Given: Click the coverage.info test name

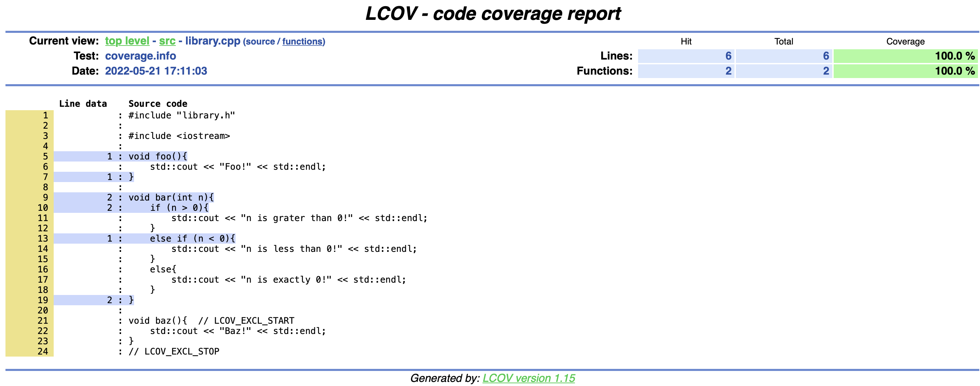Looking at the screenshot, I should [141, 56].
